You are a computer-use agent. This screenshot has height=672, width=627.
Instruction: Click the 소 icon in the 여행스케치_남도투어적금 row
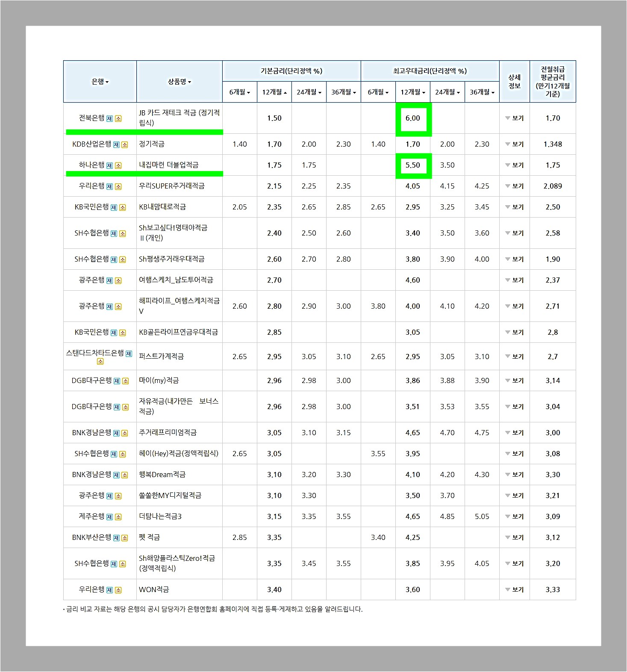point(118,281)
